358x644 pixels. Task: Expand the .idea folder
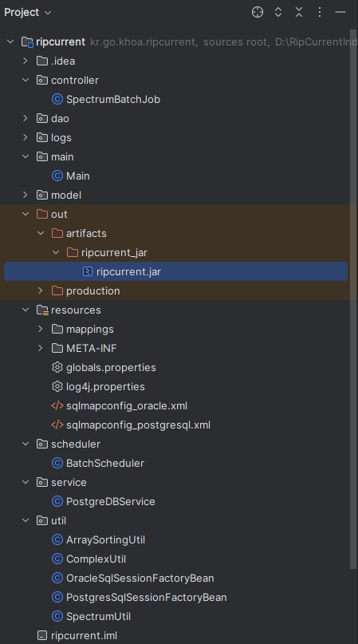26,61
